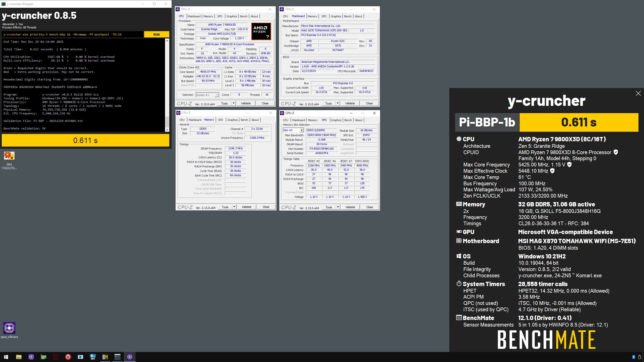This screenshot has width=644, height=362.
Task: Click the BIOS version 1.A20 AGESA field
Action: (x=338, y=66)
